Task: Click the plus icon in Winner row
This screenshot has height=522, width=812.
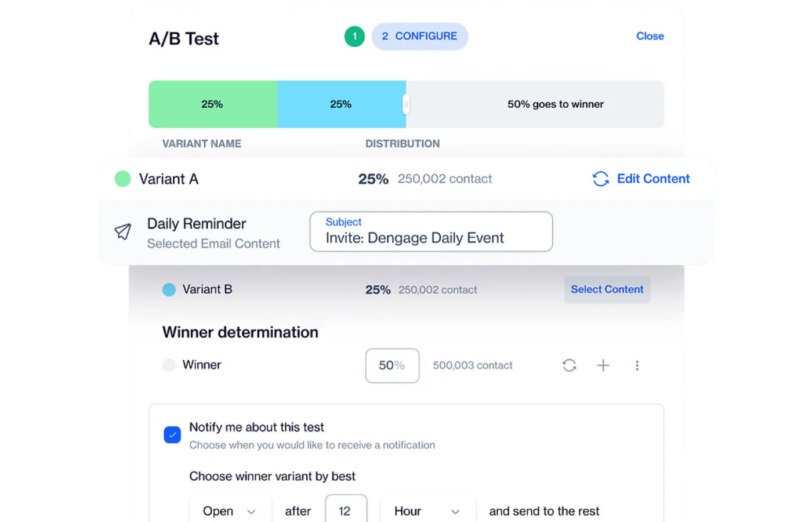Action: [603, 365]
